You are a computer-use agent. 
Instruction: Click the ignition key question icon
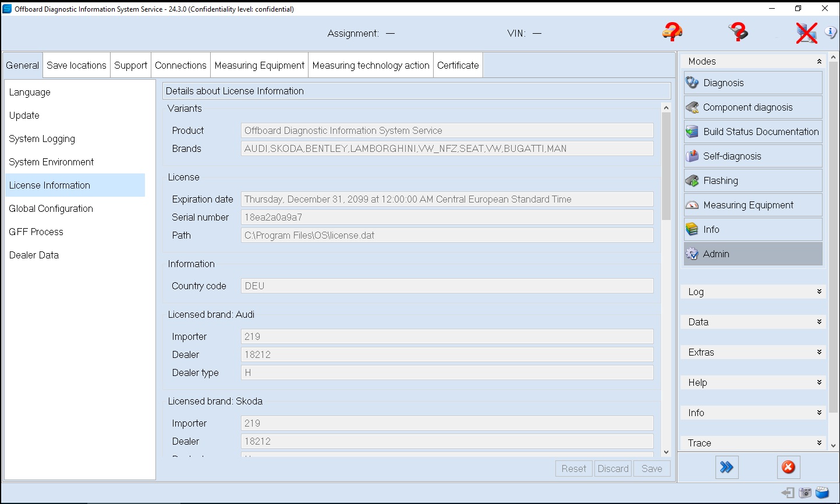click(x=738, y=33)
